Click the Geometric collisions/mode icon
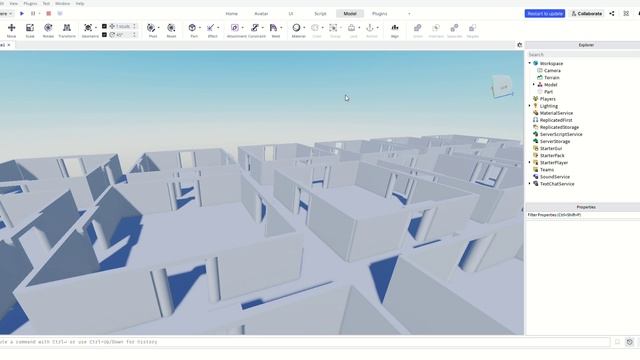Viewport: 640px width, 360px height. coord(88,28)
